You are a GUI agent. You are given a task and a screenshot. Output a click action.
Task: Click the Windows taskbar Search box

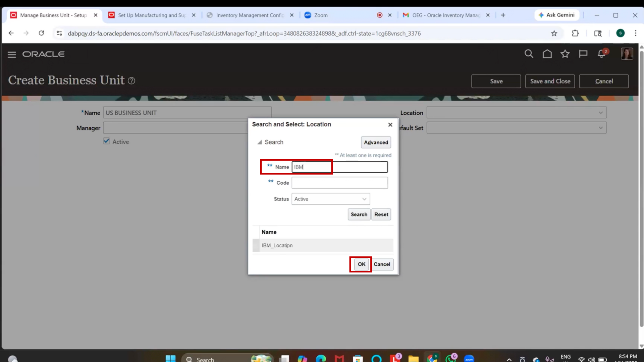coord(227,359)
